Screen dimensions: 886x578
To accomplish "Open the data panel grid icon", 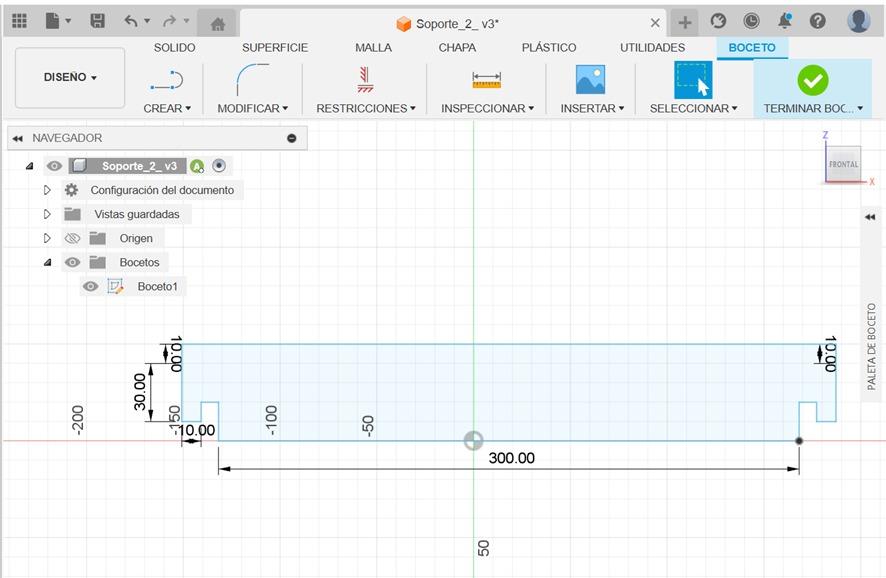I will pyautogui.click(x=19, y=21).
